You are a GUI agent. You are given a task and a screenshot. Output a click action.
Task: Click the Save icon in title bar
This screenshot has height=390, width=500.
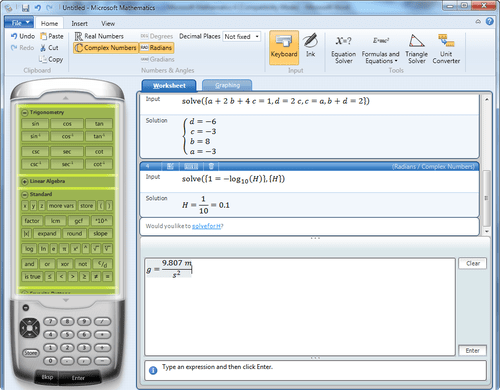(26, 7)
